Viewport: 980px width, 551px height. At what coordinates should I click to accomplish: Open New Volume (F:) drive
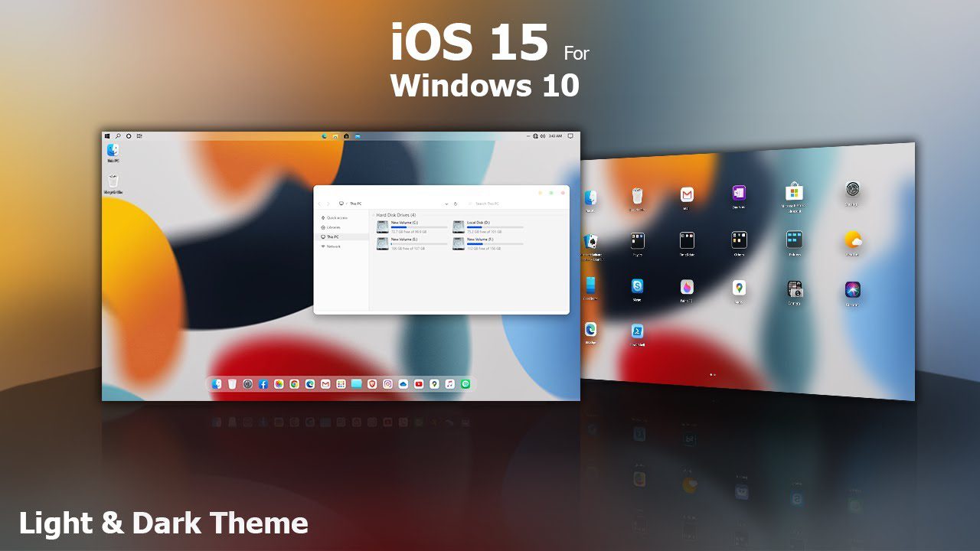[488, 243]
